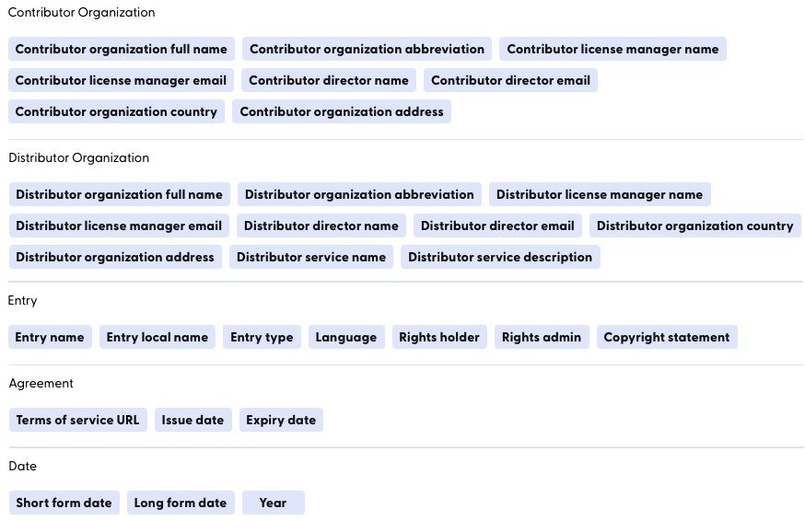This screenshot has height=532, width=805.
Task: Click Distributor director name tag
Action: 321,226
